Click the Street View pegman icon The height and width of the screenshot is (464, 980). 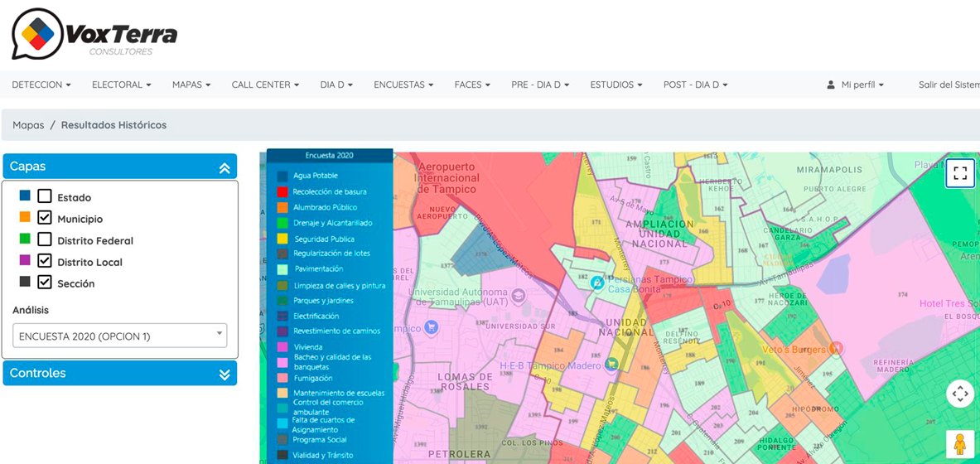pos(960,444)
